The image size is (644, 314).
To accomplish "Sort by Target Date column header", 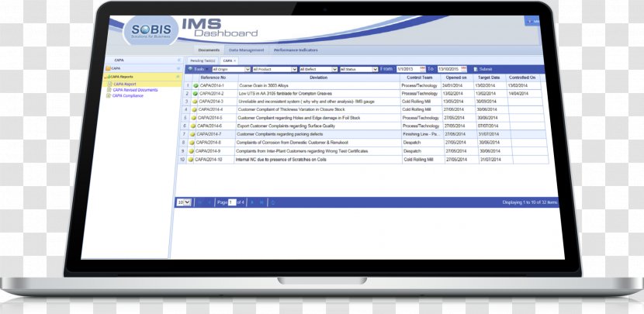I will tap(489, 78).
